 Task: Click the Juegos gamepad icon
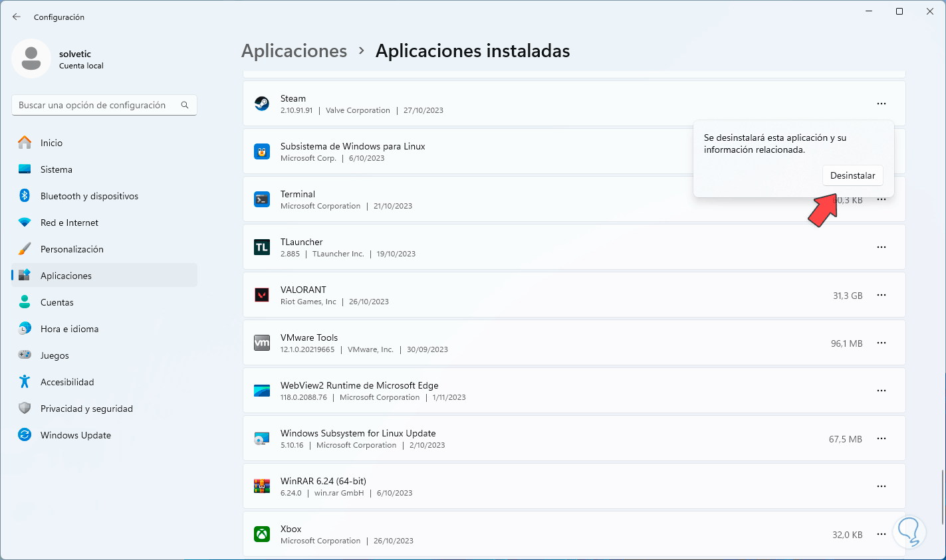point(25,355)
